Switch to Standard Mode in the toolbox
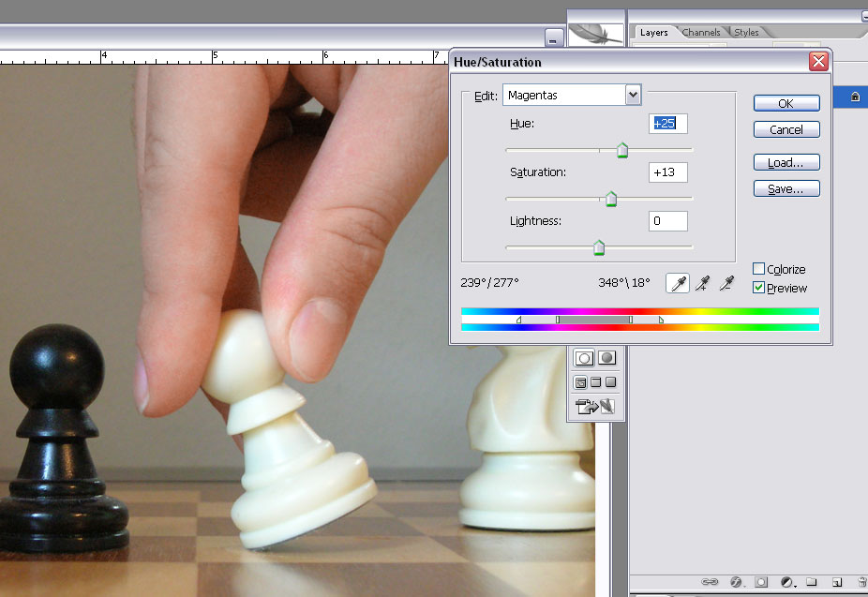This screenshot has width=868, height=597. tap(583, 358)
